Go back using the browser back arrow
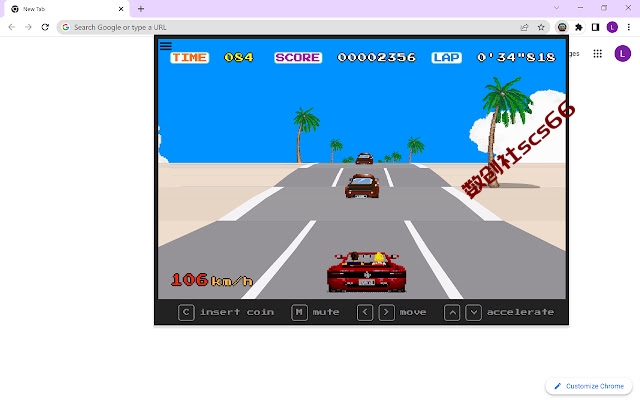Screen dimensions: 640x400 point(11,27)
